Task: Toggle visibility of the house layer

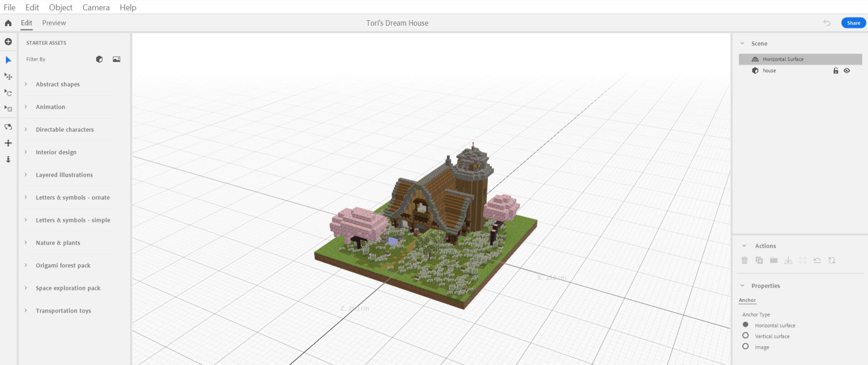Action: coord(847,71)
